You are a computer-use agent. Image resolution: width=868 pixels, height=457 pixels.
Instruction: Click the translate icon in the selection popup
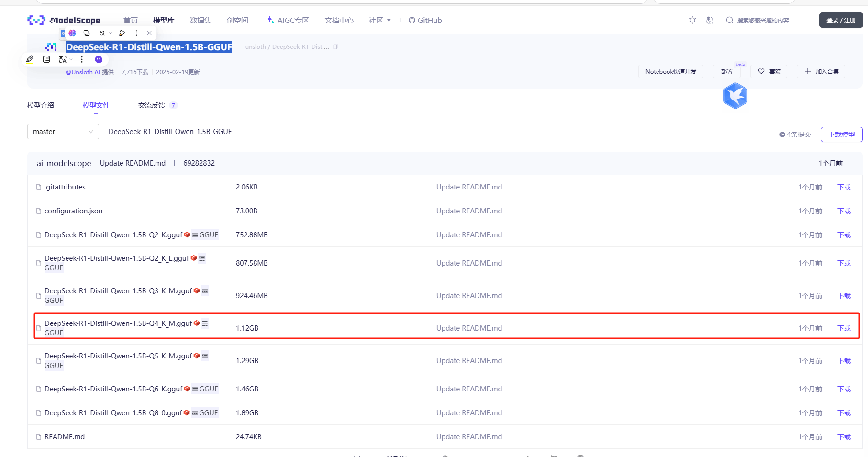click(101, 33)
